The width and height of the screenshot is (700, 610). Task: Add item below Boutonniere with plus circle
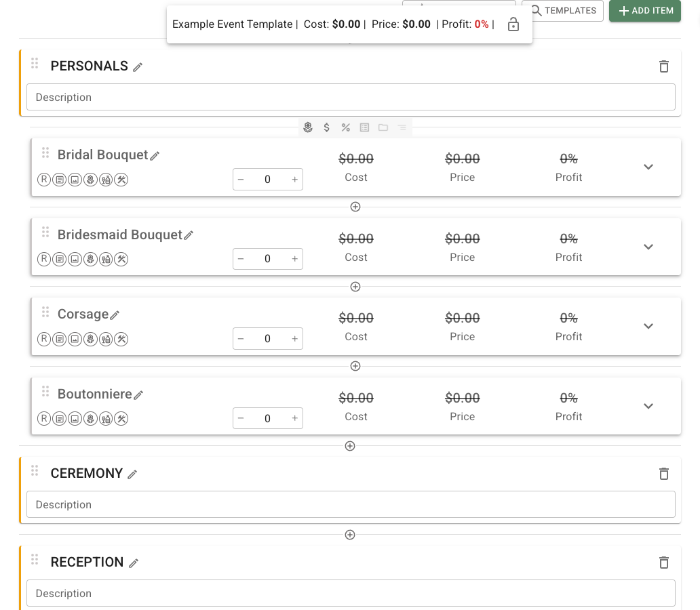point(350,446)
